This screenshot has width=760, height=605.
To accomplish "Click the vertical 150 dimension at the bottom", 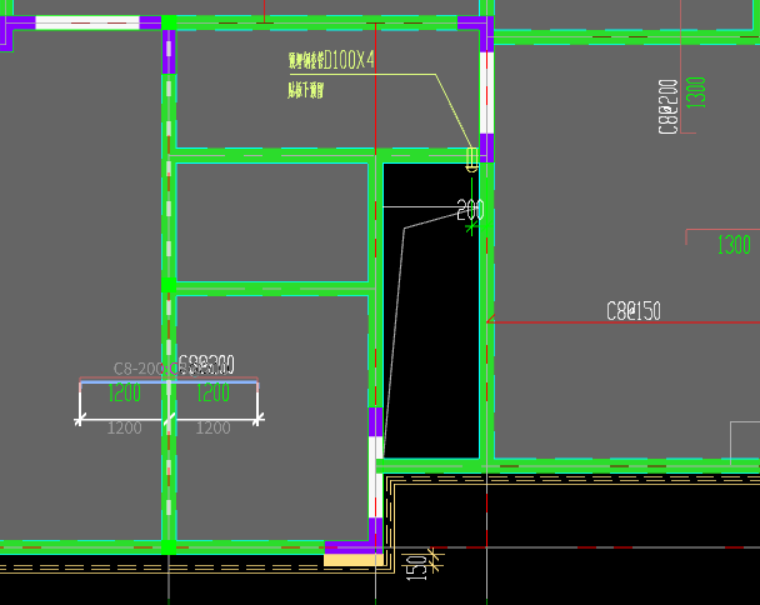I will (x=417, y=568).
